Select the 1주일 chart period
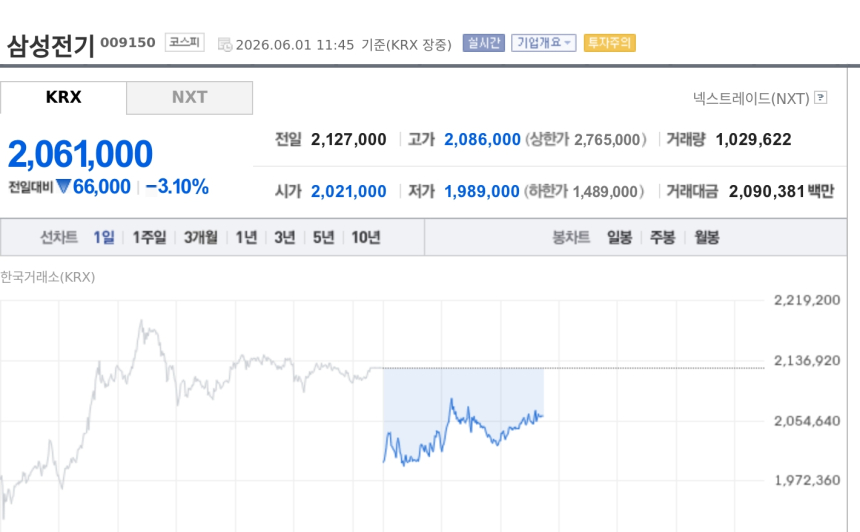Image resolution: width=860 pixels, height=532 pixels. click(149, 237)
